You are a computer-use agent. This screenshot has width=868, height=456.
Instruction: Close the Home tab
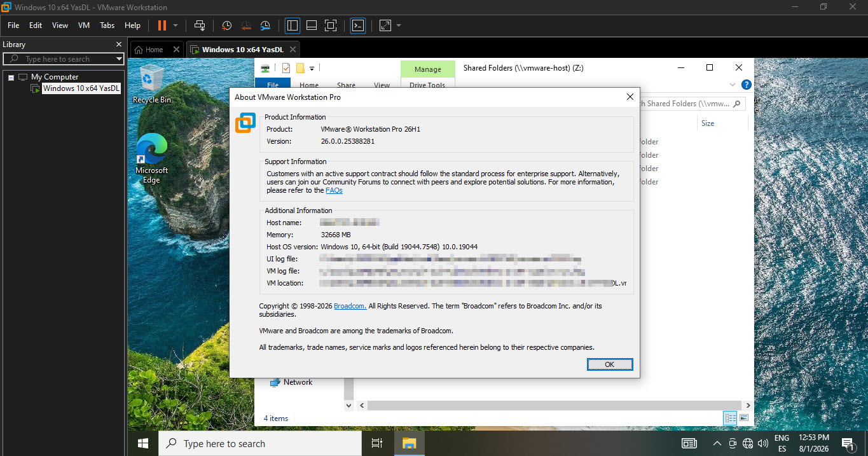176,50
